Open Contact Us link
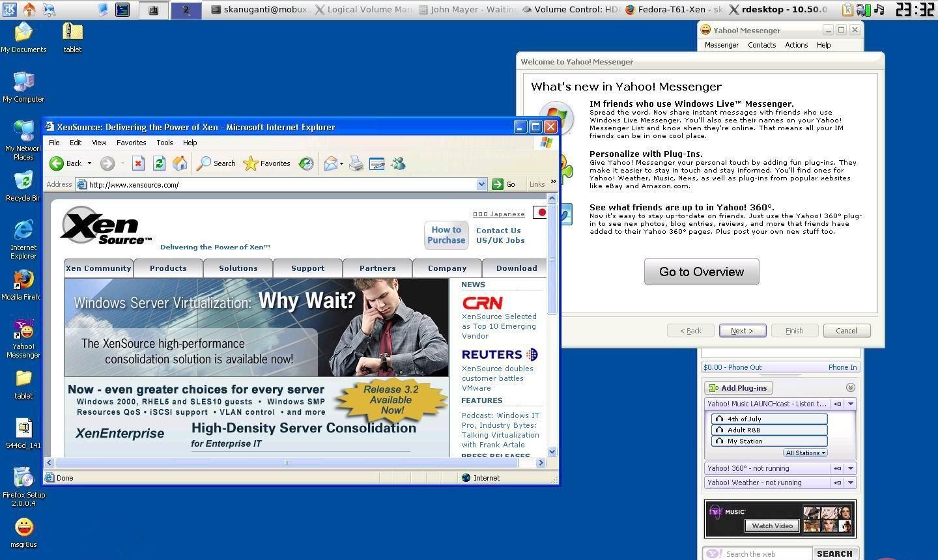 pos(498,231)
